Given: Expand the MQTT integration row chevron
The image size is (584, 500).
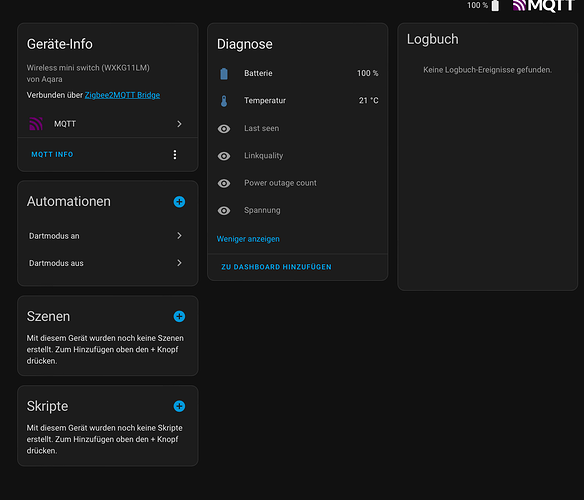Looking at the screenshot, I should click(179, 124).
